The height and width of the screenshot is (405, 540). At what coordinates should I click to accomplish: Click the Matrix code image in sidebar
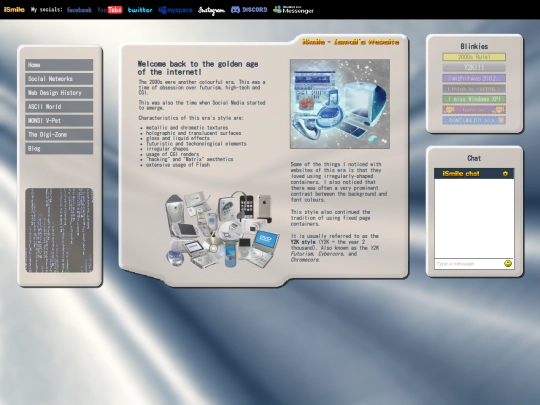pos(59,230)
